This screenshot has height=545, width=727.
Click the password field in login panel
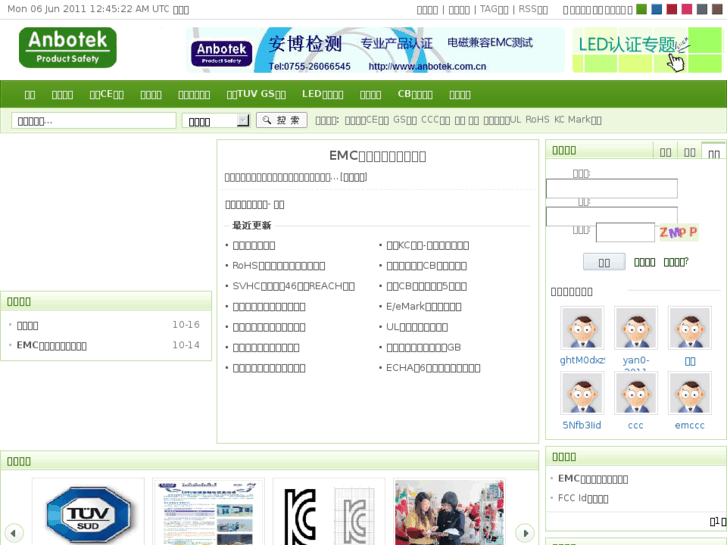[x=612, y=216]
